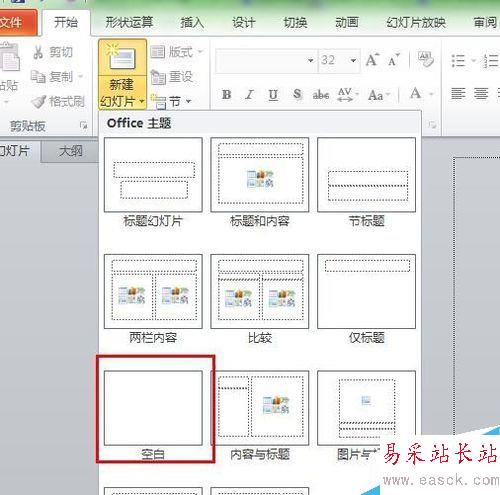The width and height of the screenshot is (500, 495).
Task: Expand the font size 32 dropdown
Action: pyautogui.click(x=353, y=61)
